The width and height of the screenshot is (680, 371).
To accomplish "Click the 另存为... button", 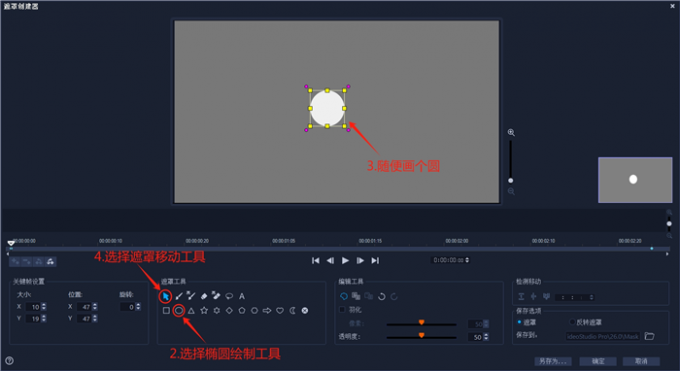I will click(x=552, y=361).
